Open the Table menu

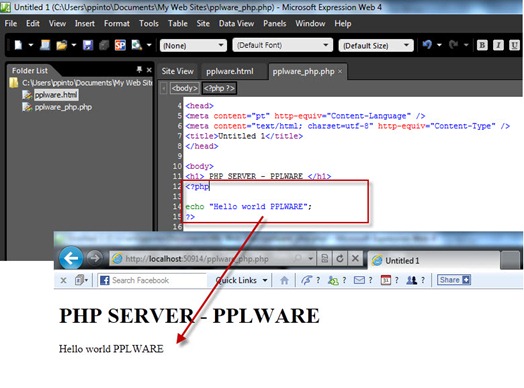[x=177, y=23]
